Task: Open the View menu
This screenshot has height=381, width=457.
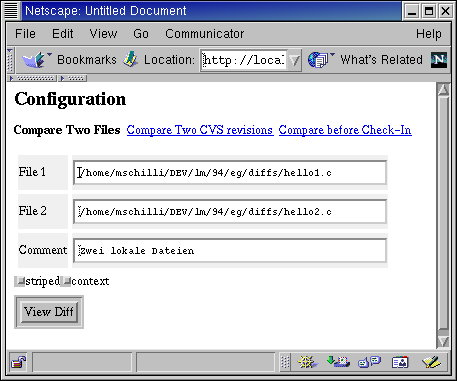Action: pos(103,34)
